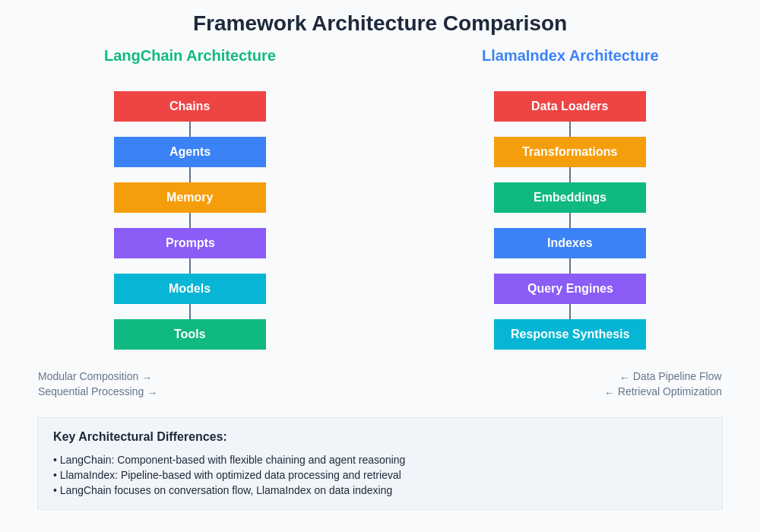Image resolution: width=760 pixels, height=532 pixels.
Task: Select the Response Synthesis block
Action: [570, 334]
